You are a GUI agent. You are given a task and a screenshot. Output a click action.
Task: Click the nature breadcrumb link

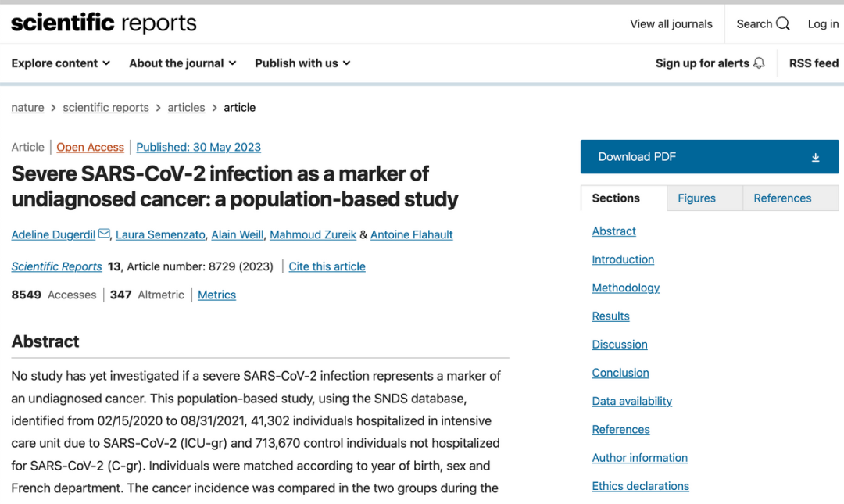point(27,108)
